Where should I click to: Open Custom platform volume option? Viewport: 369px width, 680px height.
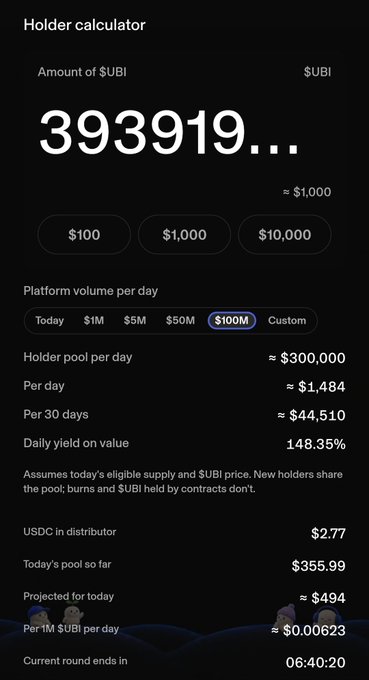coord(287,320)
